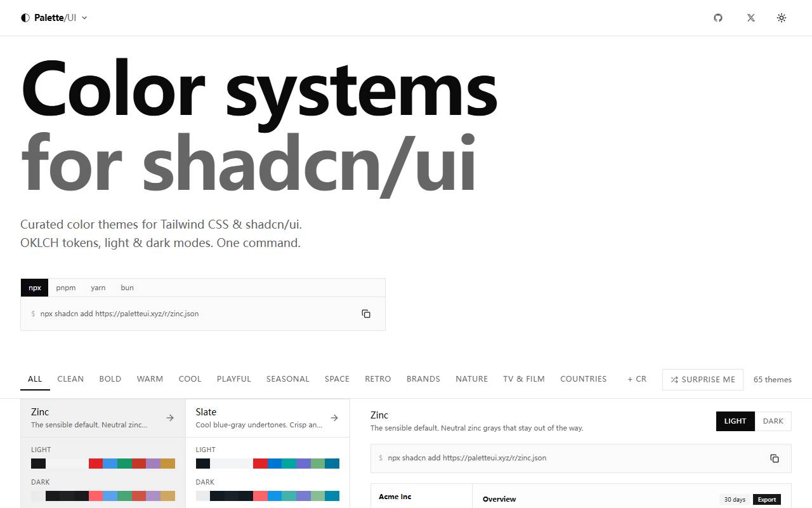The image size is (812, 508).
Task: Click the Palette/UI half-circle logo icon
Action: pyautogui.click(x=25, y=18)
